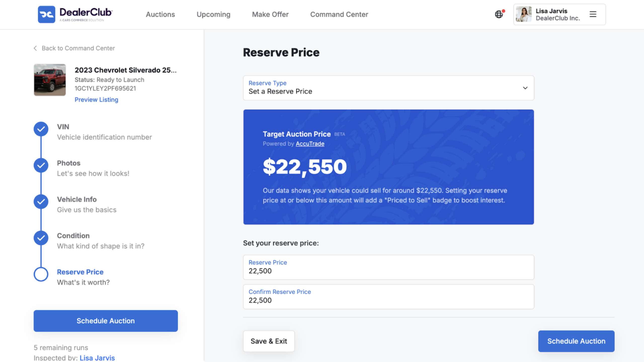Click the Save & Exit button
Image resolution: width=644 pixels, height=362 pixels.
pos(269,341)
